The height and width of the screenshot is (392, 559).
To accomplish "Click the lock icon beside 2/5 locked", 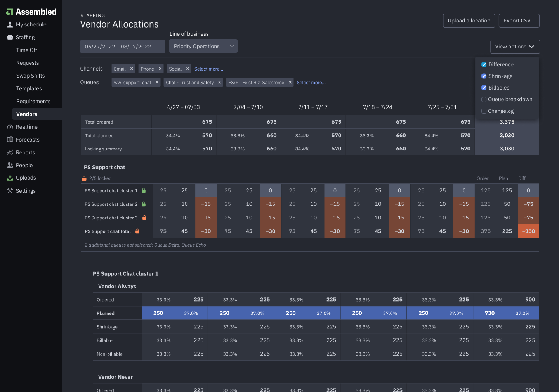I will [84, 178].
